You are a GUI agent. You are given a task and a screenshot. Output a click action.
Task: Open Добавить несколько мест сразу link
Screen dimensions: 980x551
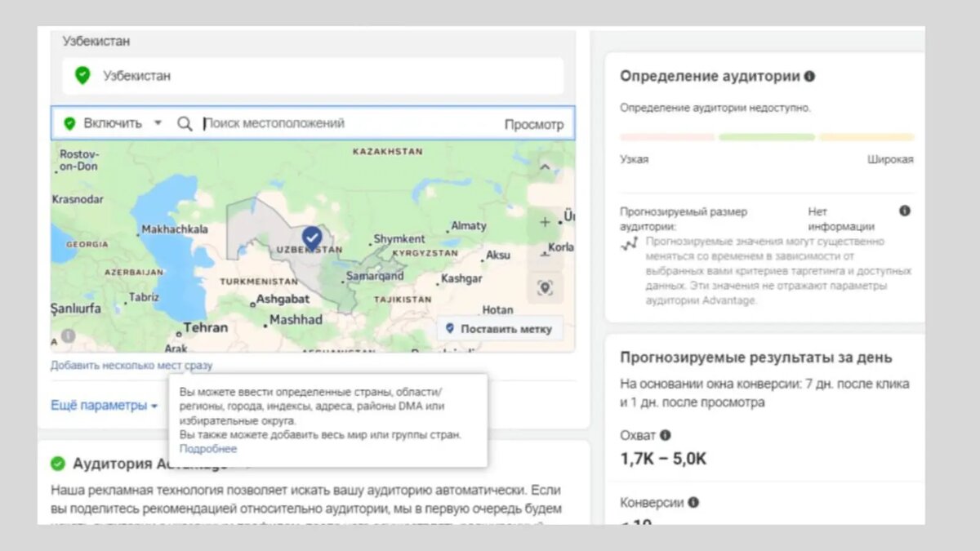131,366
